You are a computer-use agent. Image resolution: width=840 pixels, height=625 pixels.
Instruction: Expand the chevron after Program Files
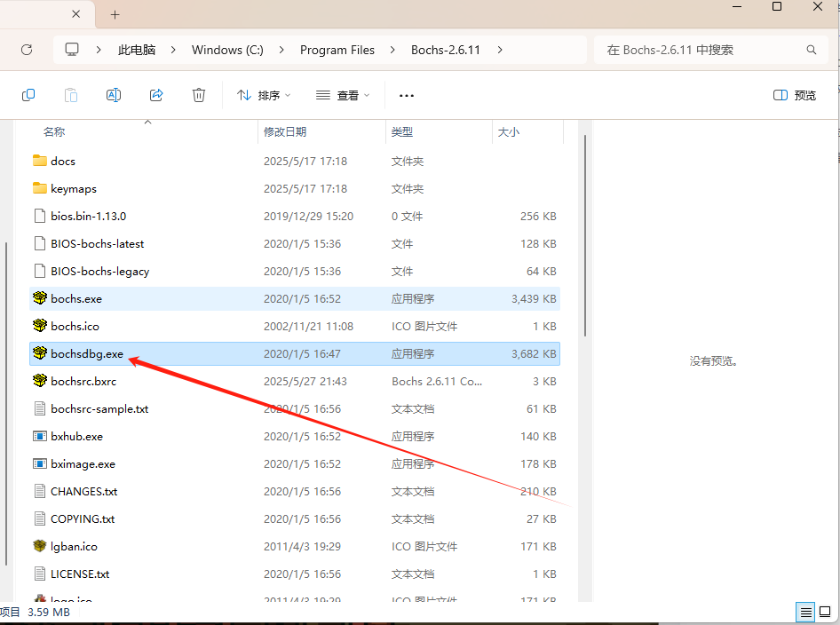coord(392,50)
